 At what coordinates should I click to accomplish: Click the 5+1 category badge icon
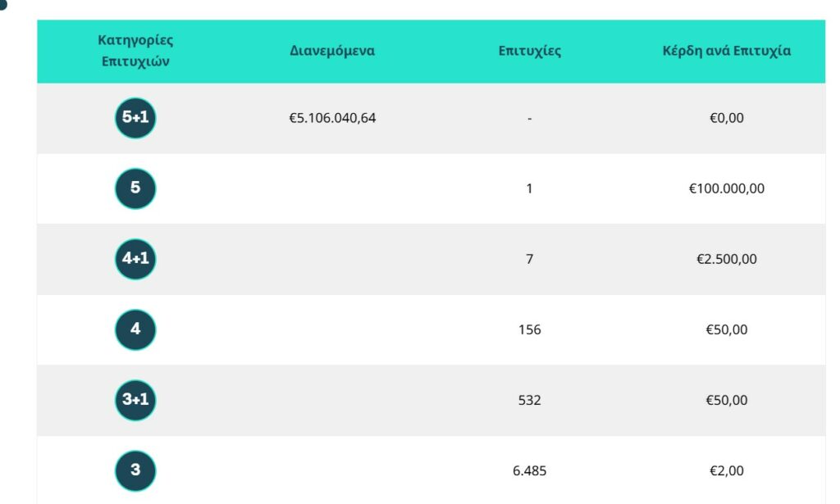pos(135,118)
